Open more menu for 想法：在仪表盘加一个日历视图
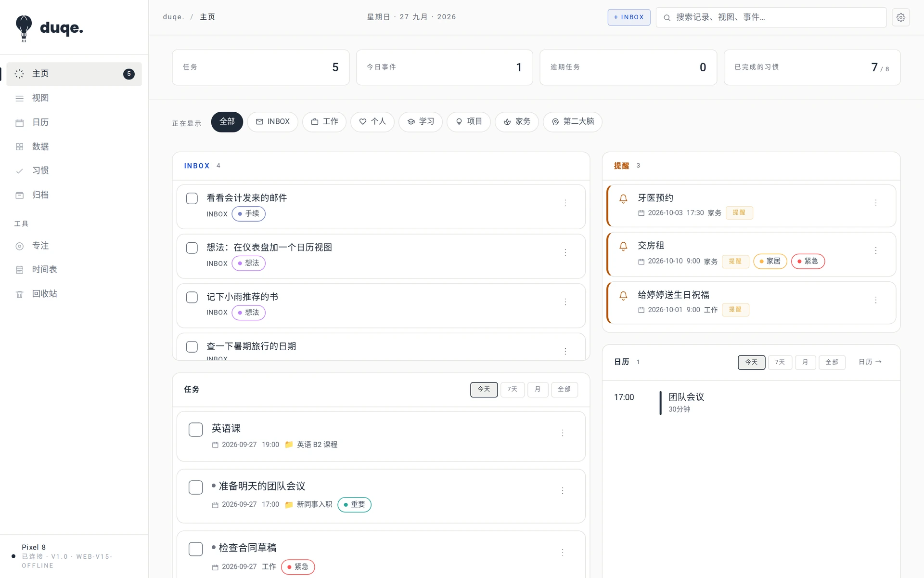This screenshot has height=578, width=924. (565, 252)
